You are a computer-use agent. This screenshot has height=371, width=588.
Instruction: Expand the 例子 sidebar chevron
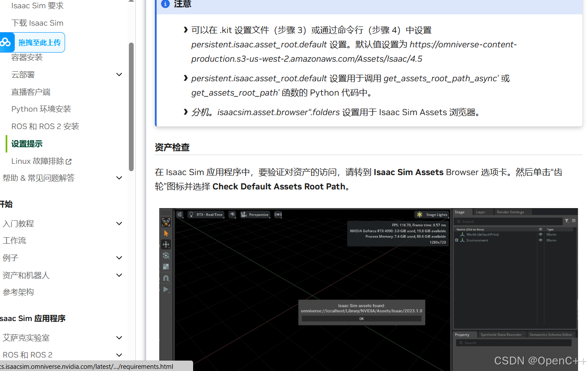click(x=119, y=258)
